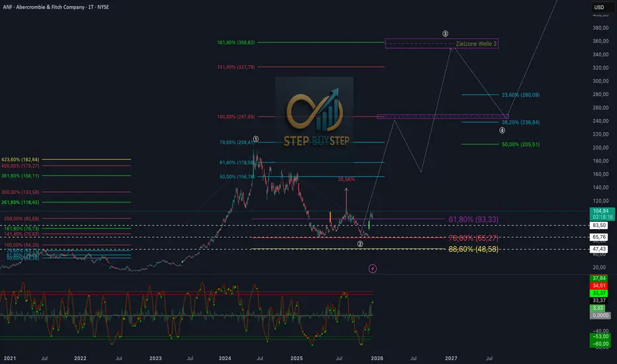Image resolution: width=617 pixels, height=364 pixels.
Task: Click the black 33,37 indicator label
Action: 599,300
